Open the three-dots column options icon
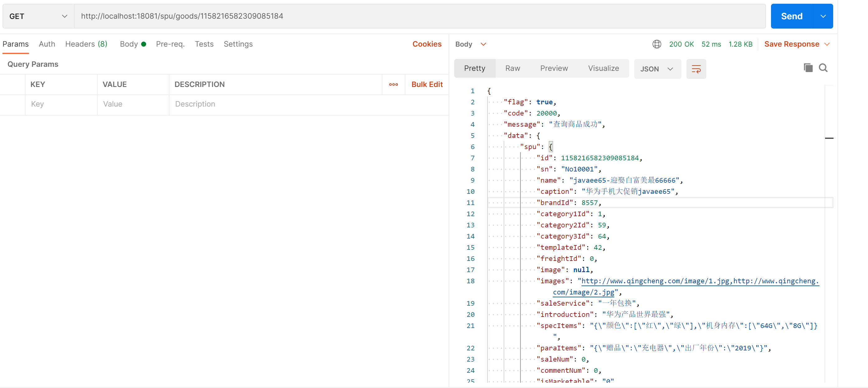The image size is (868, 388). (393, 84)
